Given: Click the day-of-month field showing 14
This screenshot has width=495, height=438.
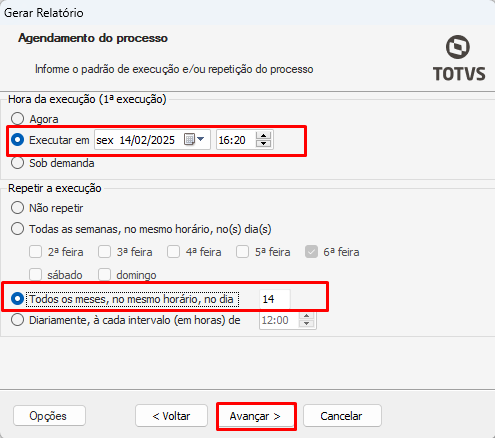Looking at the screenshot, I should (x=275, y=299).
